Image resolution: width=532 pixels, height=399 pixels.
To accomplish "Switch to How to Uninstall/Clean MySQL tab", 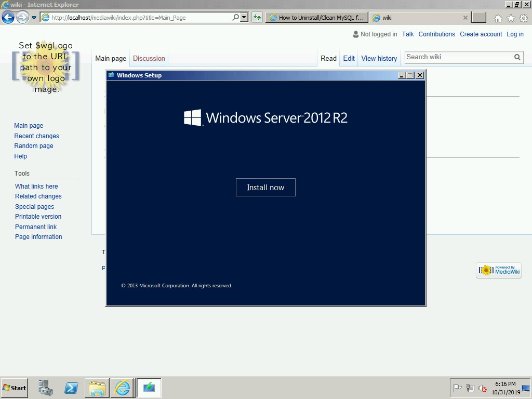I will (317, 18).
